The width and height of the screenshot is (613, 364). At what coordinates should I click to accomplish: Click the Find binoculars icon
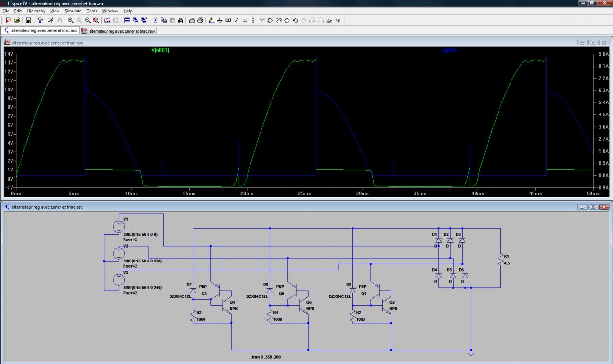pyautogui.click(x=181, y=20)
